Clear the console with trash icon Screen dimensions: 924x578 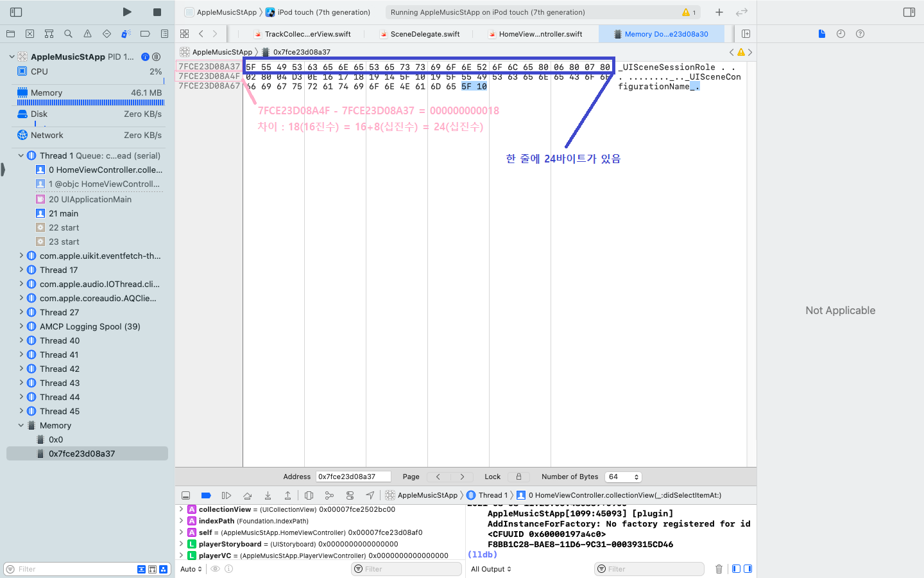click(719, 569)
